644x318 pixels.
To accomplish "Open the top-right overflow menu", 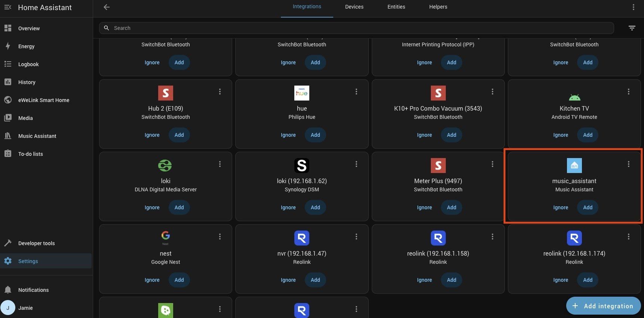I will [x=633, y=7].
